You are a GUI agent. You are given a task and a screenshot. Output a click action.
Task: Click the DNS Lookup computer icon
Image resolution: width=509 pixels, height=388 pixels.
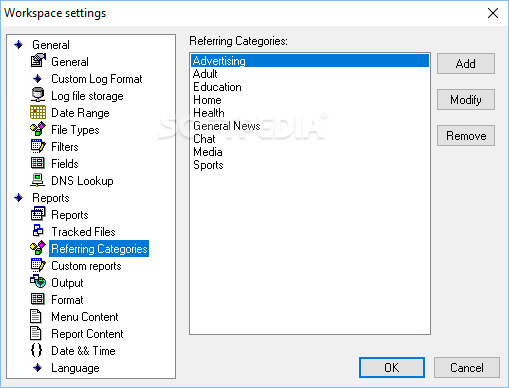pyautogui.click(x=38, y=180)
